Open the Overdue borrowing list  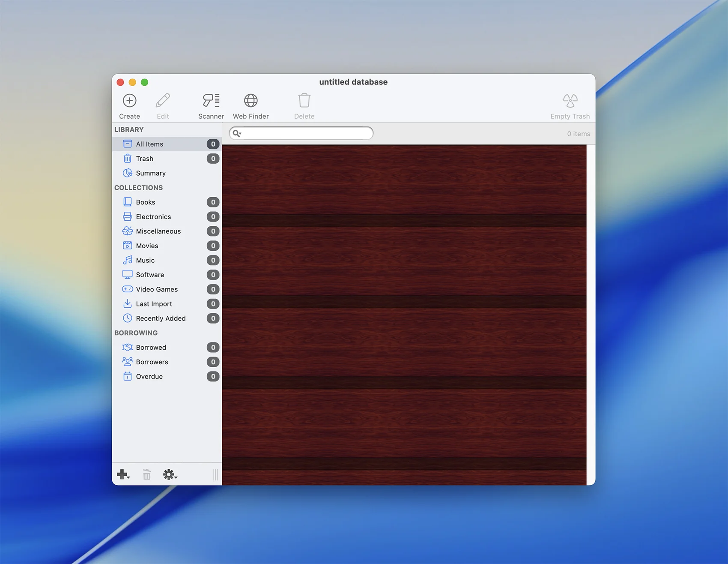[x=149, y=377]
